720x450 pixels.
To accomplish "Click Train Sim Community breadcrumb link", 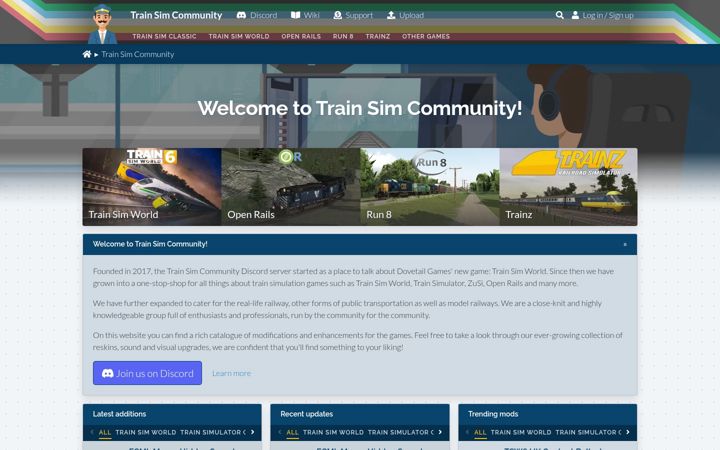I will 138,54.
